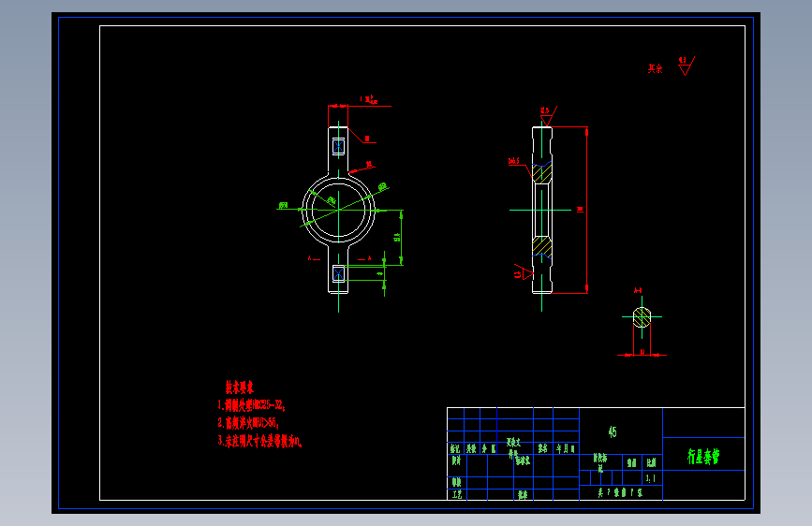Select the upper hatched region in the side view

541,173
